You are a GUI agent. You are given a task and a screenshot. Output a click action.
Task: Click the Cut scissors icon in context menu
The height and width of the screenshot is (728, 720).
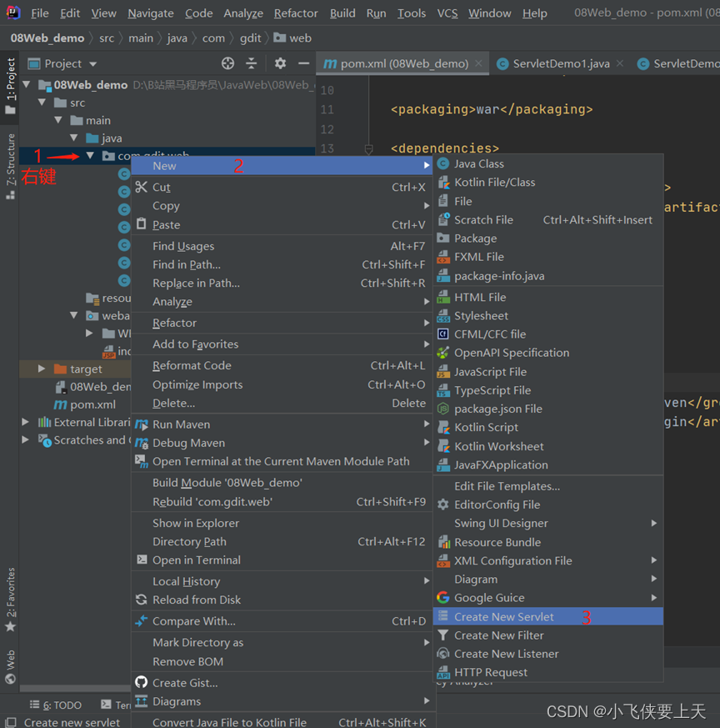[141, 187]
